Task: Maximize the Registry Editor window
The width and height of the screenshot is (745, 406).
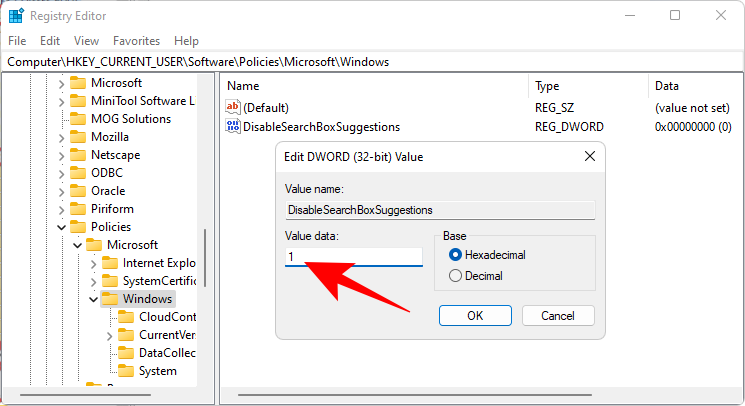Action: click(675, 15)
